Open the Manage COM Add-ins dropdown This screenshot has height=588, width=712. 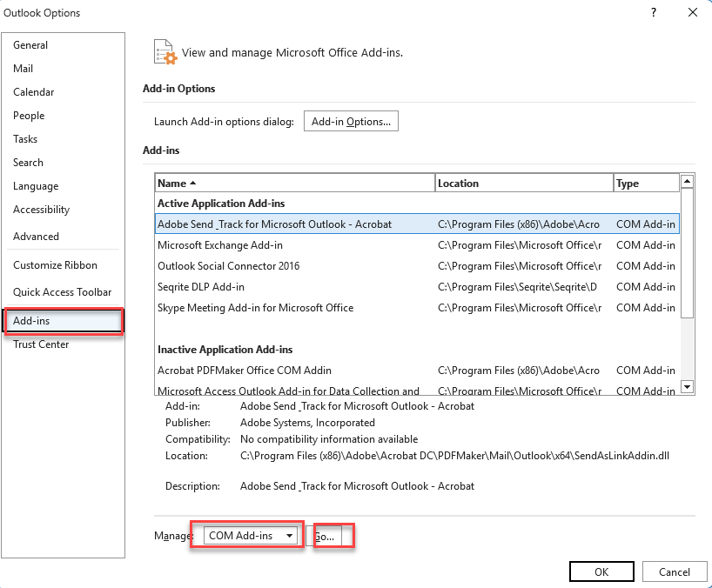250,535
